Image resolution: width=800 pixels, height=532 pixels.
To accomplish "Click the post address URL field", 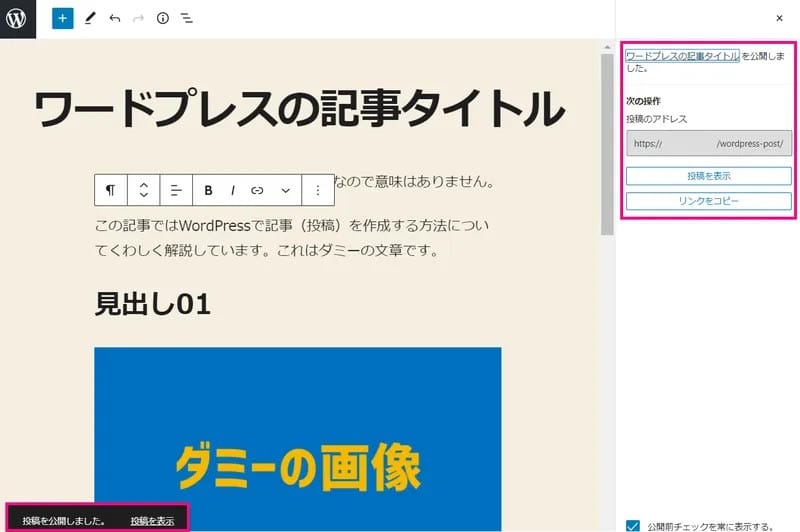I will coord(709,143).
